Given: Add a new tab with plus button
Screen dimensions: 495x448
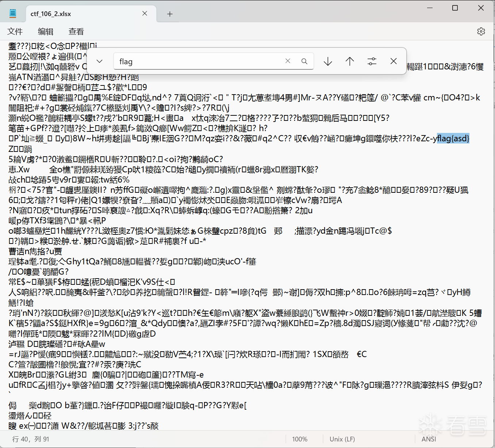Looking at the screenshot, I should click(170, 14).
